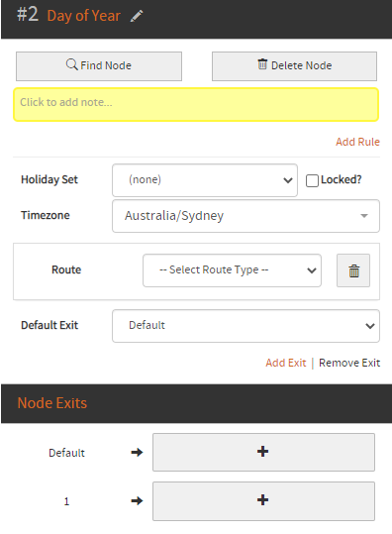Click the magnifier icon in Find Node

71,64
